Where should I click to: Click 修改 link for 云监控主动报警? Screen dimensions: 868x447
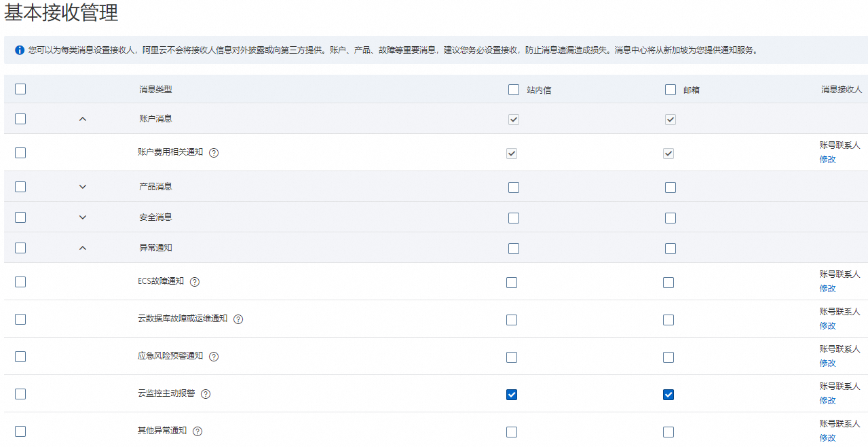tap(827, 401)
